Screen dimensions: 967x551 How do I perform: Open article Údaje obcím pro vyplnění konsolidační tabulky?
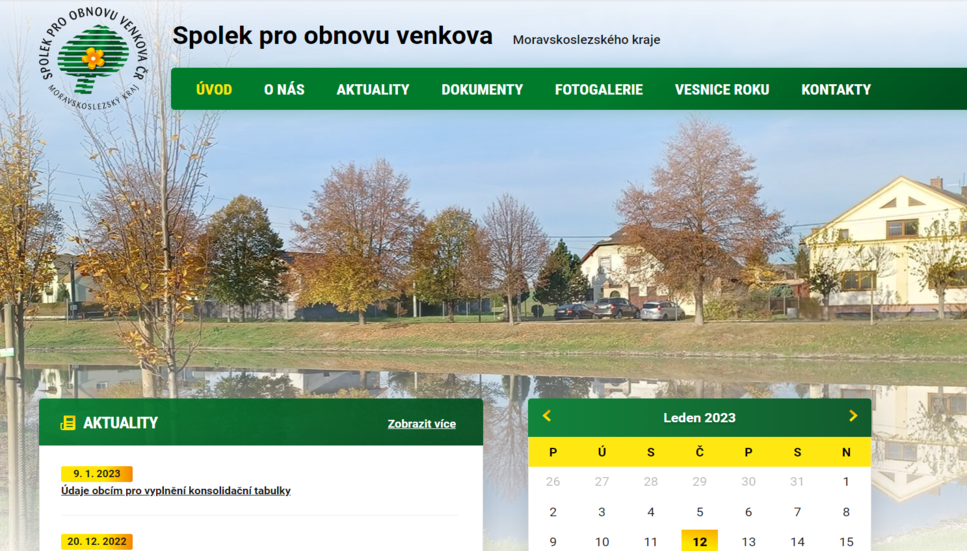(x=176, y=491)
